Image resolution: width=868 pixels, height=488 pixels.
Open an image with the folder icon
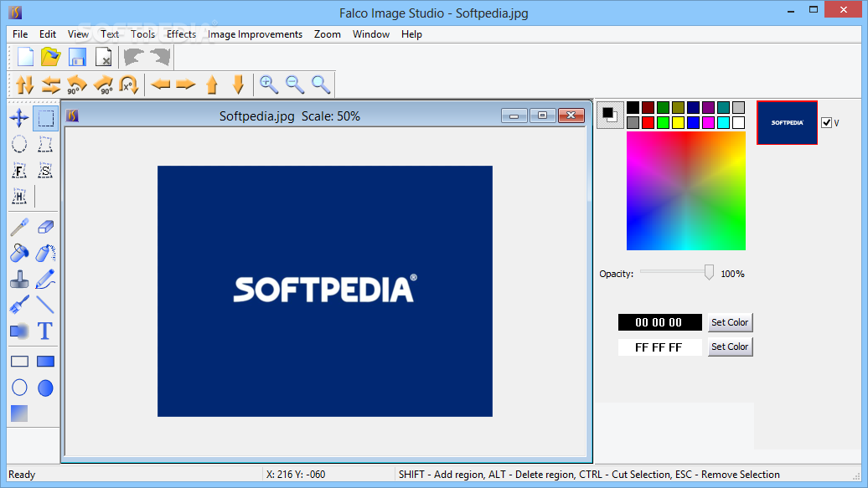pos(51,57)
